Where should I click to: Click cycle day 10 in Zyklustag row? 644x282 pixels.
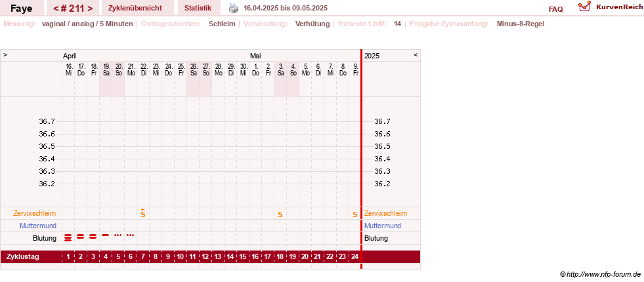click(181, 257)
